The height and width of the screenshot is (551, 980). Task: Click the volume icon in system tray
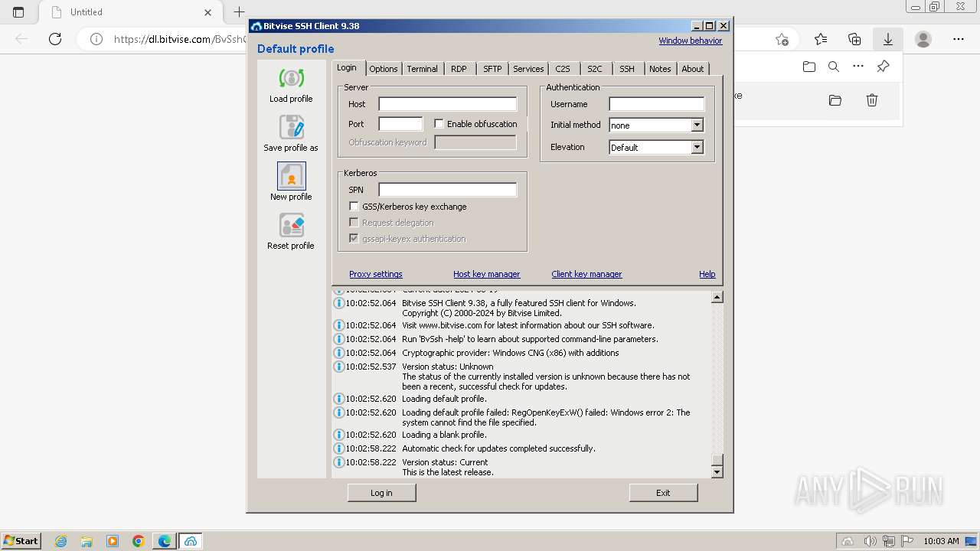870,541
